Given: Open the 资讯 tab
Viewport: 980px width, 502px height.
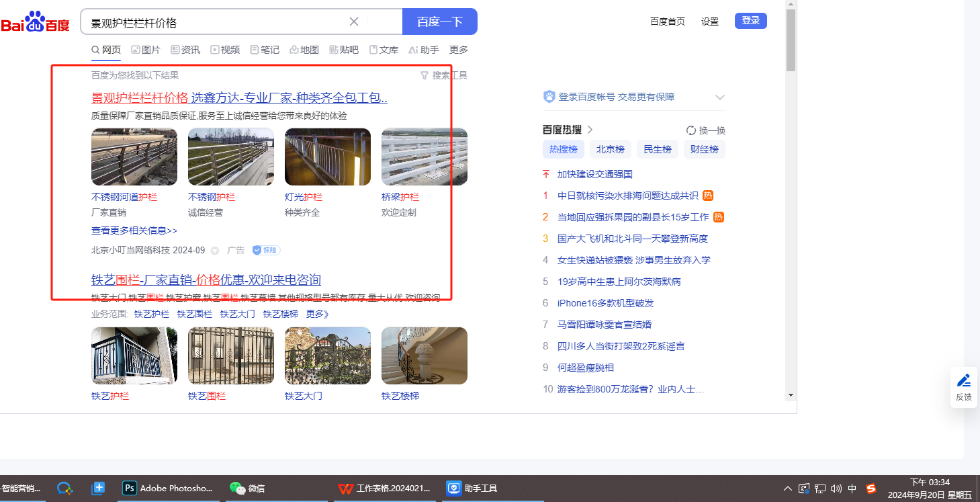Looking at the screenshot, I should point(185,50).
